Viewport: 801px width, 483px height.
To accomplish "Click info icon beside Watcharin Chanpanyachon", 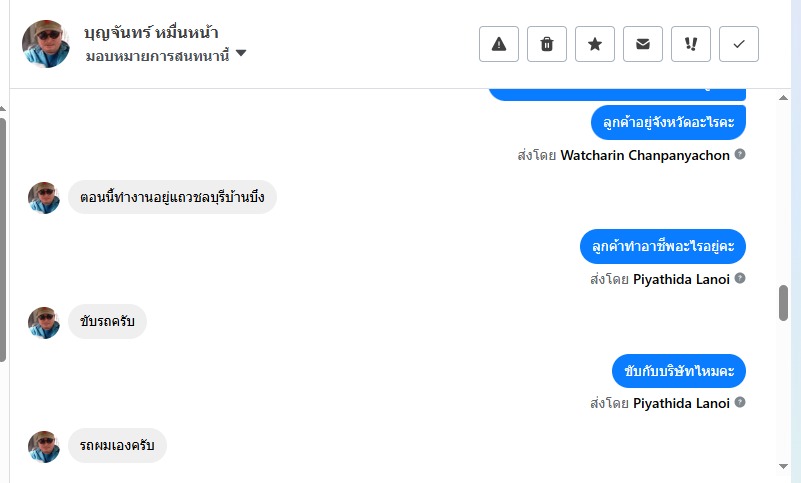I will pos(740,155).
